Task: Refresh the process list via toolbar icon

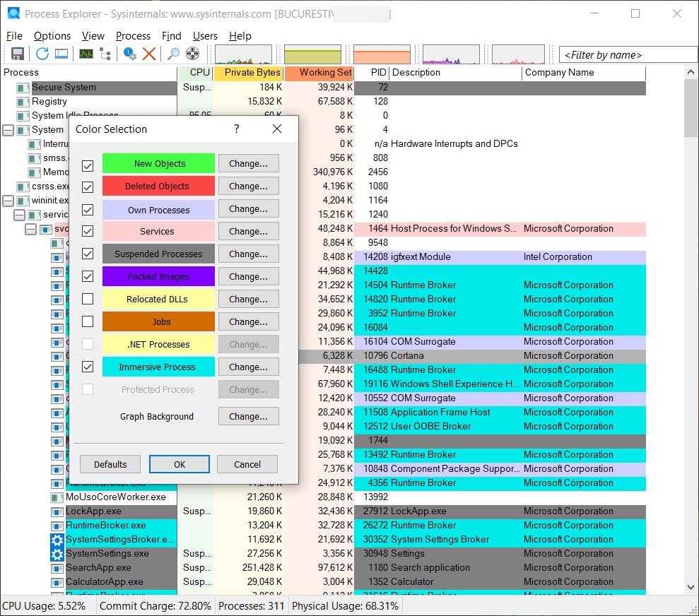Action: (x=42, y=54)
